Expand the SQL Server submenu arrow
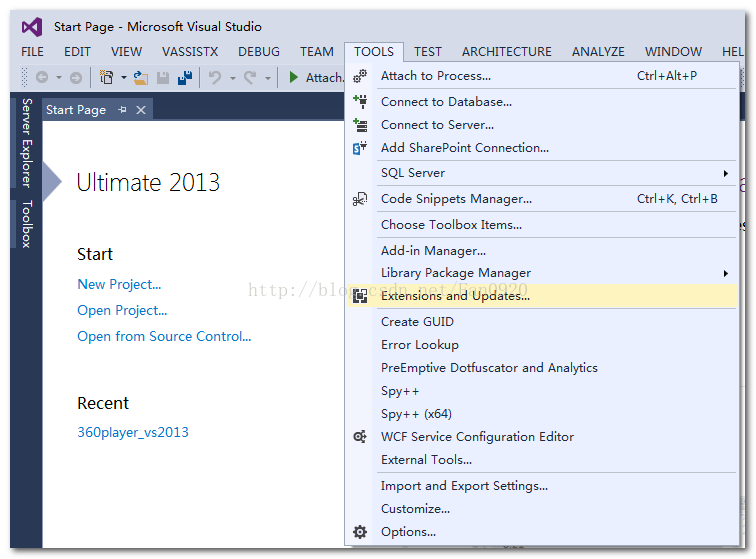The height and width of the screenshot is (559, 756). point(726,173)
